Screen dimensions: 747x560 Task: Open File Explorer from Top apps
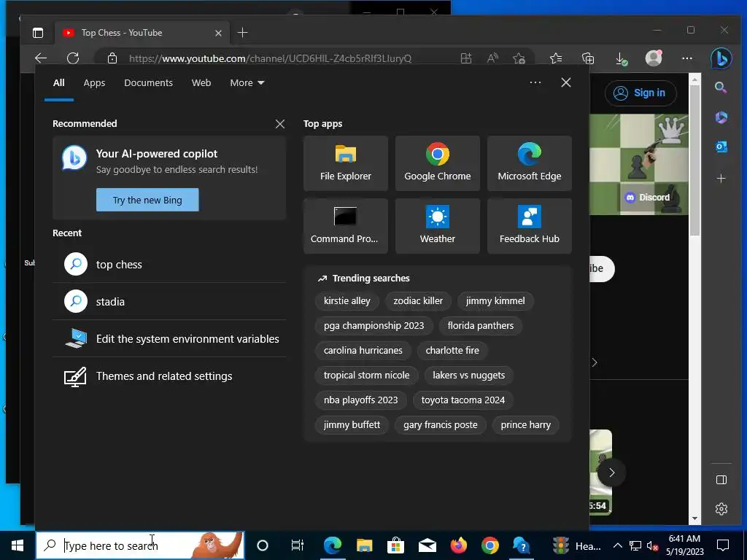(x=345, y=163)
